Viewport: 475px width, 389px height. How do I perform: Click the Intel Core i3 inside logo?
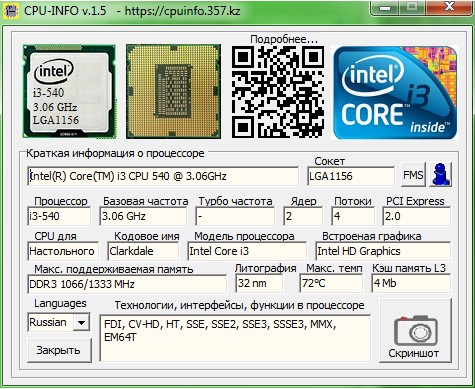click(395, 92)
